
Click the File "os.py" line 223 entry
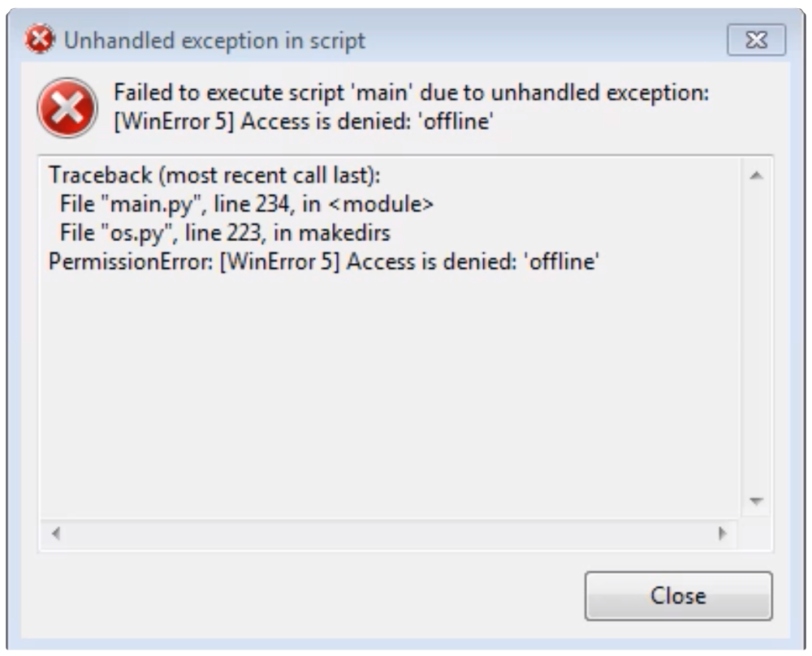pyautogui.click(x=225, y=233)
